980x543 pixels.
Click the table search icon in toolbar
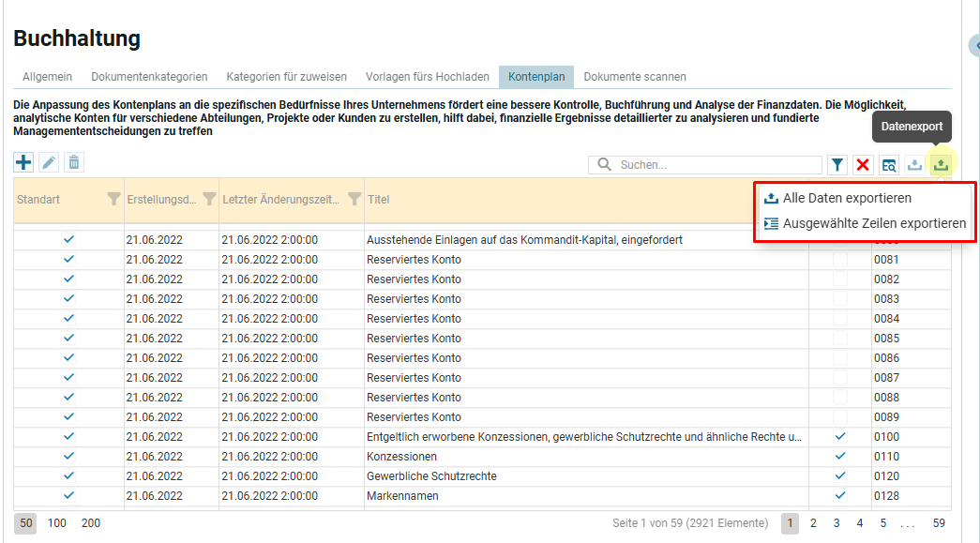click(x=889, y=165)
